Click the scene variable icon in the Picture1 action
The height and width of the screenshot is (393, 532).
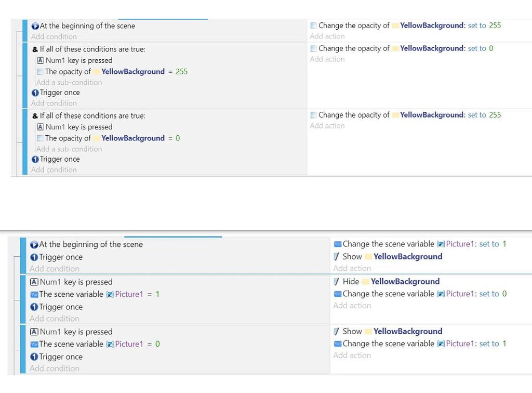pos(338,244)
